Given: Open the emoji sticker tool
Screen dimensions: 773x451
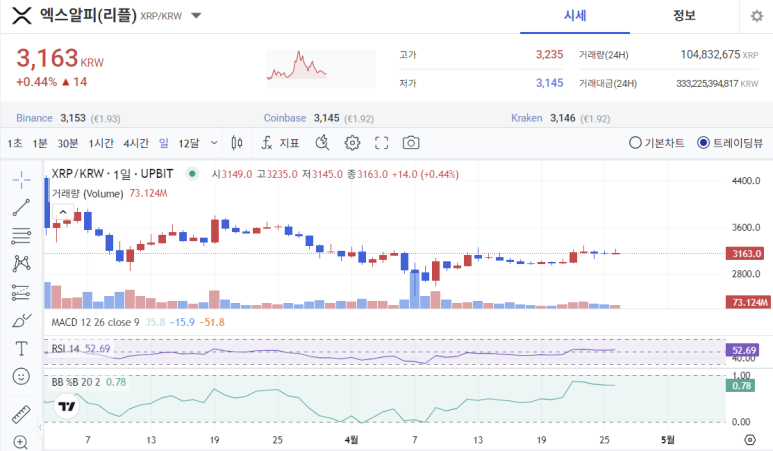Looking at the screenshot, I should tap(21, 377).
